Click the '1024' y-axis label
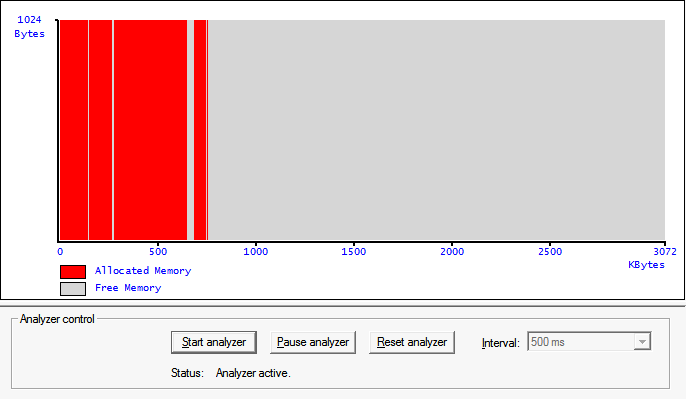Image resolution: width=686 pixels, height=399 pixels. (29, 20)
